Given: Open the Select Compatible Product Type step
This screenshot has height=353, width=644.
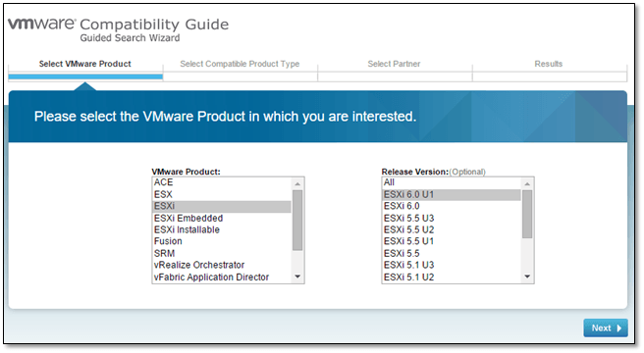Looking at the screenshot, I should (240, 64).
